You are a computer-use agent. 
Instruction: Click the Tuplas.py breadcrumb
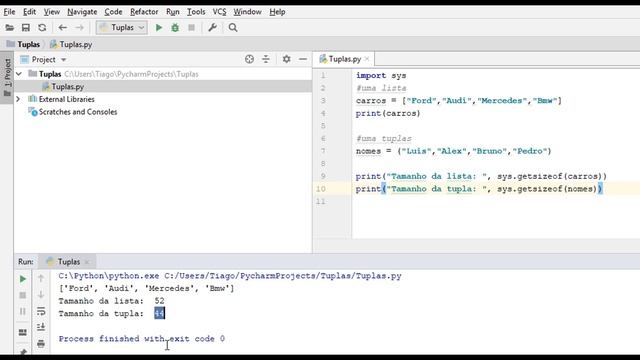71,44
